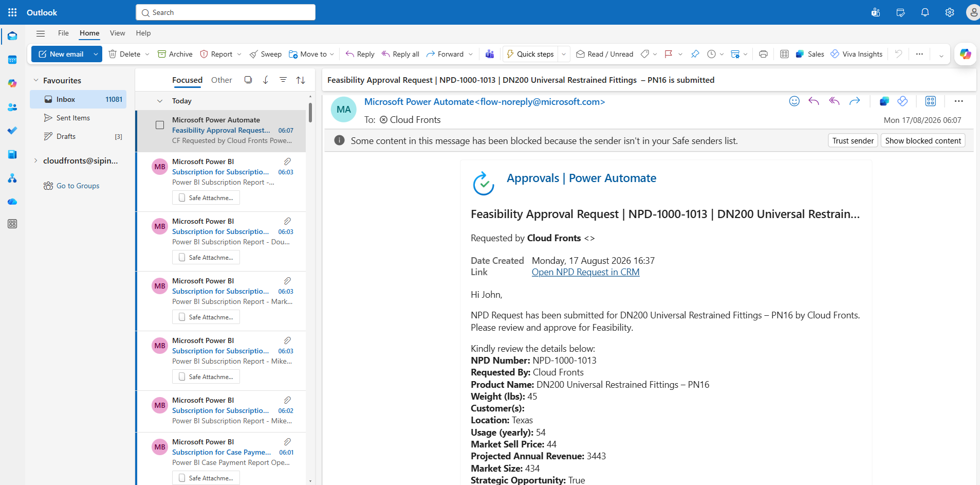Switch to the Other inbox tab

[221, 80]
